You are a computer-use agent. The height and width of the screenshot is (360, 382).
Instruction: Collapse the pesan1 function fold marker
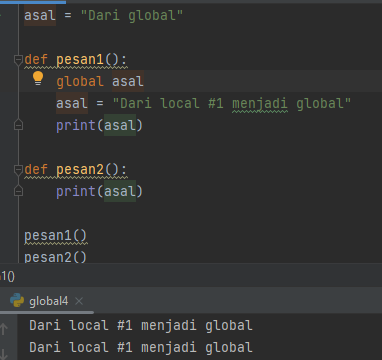point(18,60)
